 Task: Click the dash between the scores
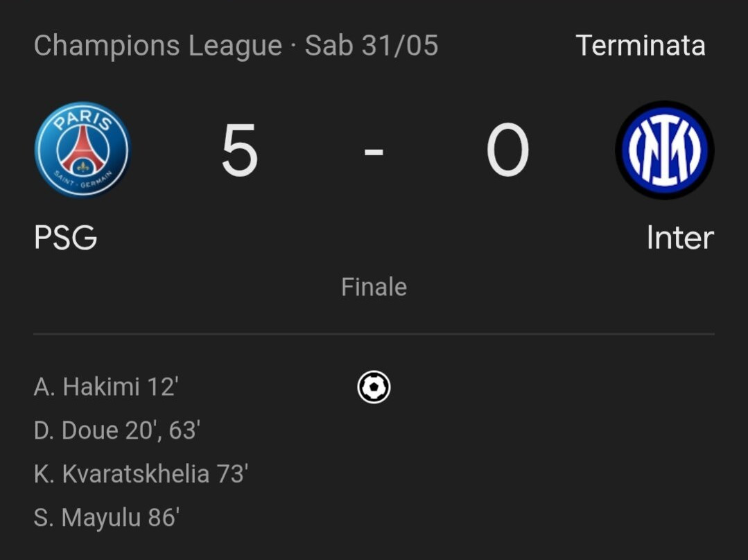pyautogui.click(x=374, y=151)
